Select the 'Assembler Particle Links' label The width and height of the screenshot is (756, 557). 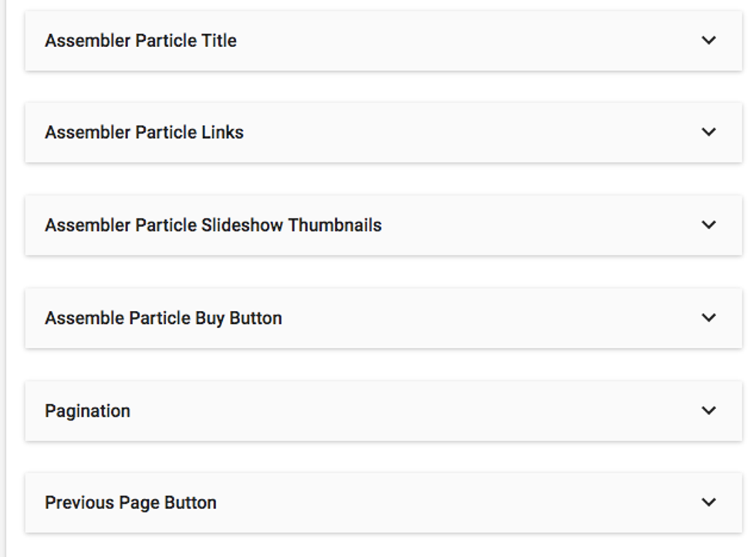[144, 133]
